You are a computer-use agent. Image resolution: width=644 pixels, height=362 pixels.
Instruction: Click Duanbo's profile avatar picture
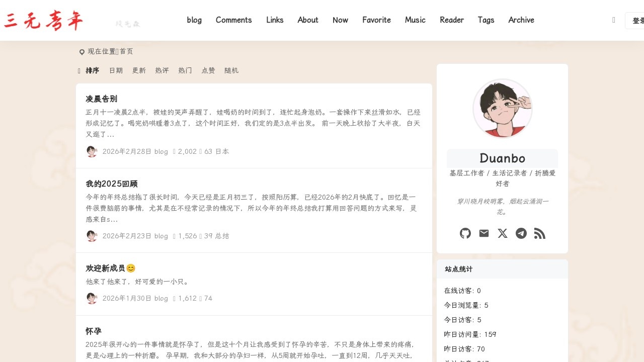(502, 108)
